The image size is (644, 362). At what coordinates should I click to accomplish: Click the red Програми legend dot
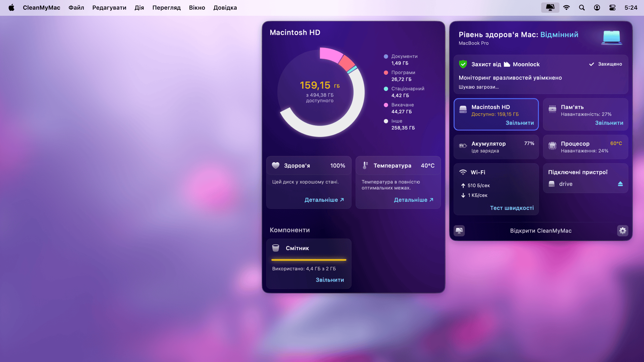(386, 72)
